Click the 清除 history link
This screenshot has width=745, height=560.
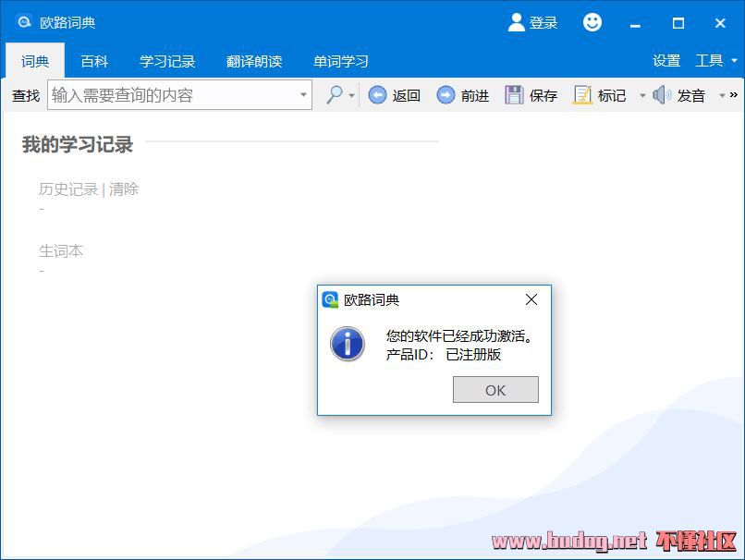coord(124,189)
